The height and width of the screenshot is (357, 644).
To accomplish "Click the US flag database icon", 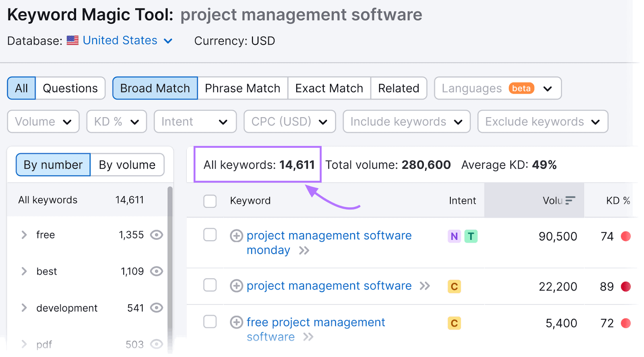I will tap(72, 41).
